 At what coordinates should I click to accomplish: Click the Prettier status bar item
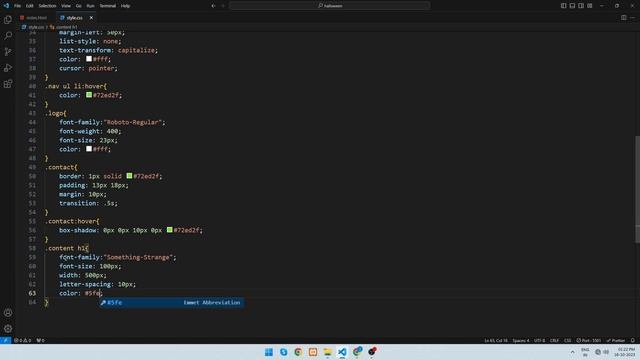point(616,340)
